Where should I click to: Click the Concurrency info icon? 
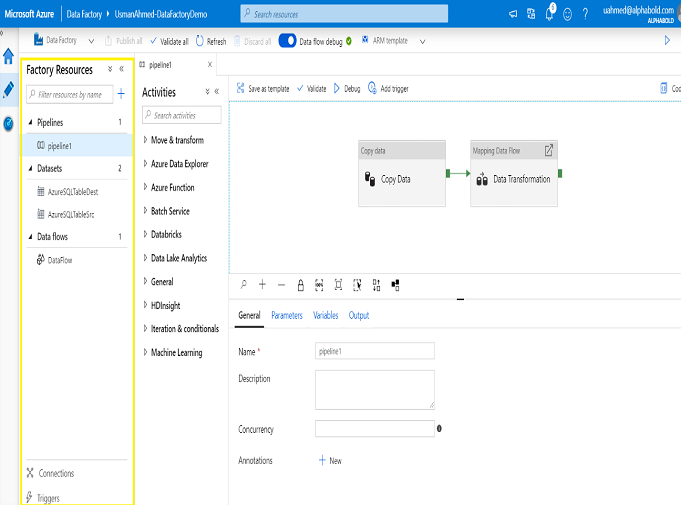439,429
